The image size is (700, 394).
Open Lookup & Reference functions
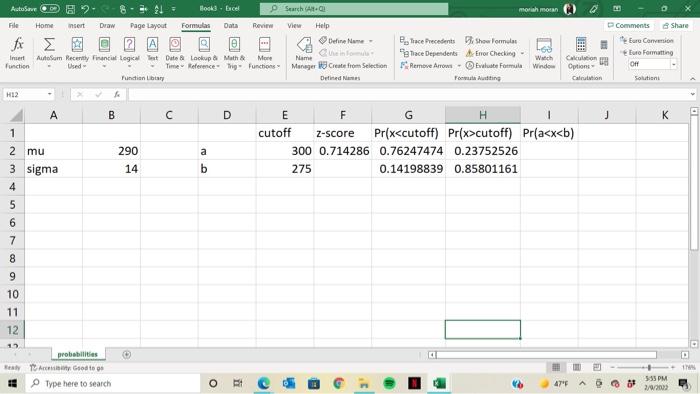coord(204,53)
